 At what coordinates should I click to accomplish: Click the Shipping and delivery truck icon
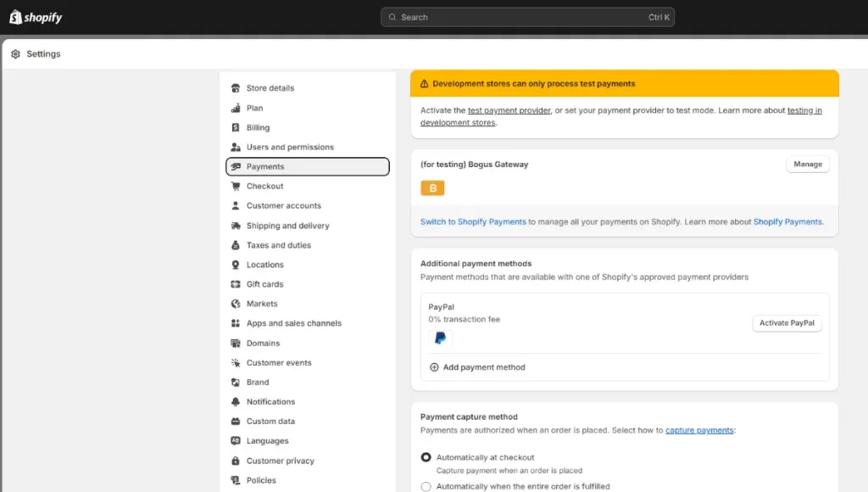(x=236, y=226)
